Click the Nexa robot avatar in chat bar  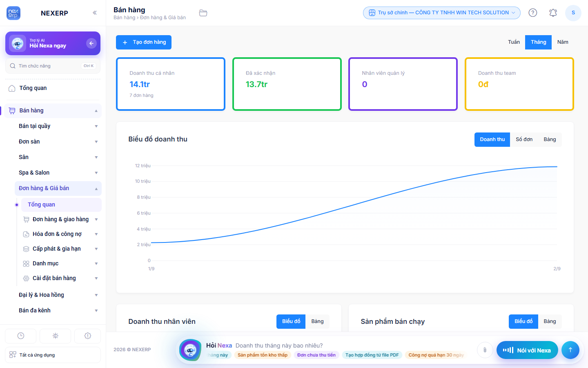190,350
